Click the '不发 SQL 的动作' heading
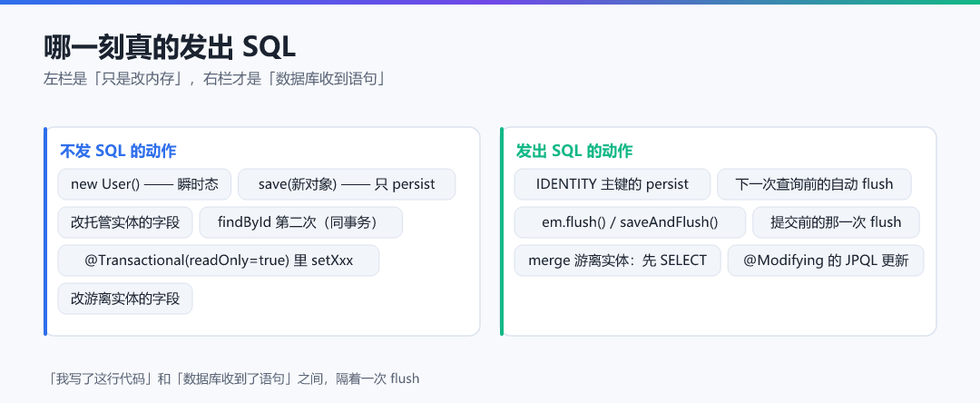The width and height of the screenshot is (980, 403). point(118,151)
